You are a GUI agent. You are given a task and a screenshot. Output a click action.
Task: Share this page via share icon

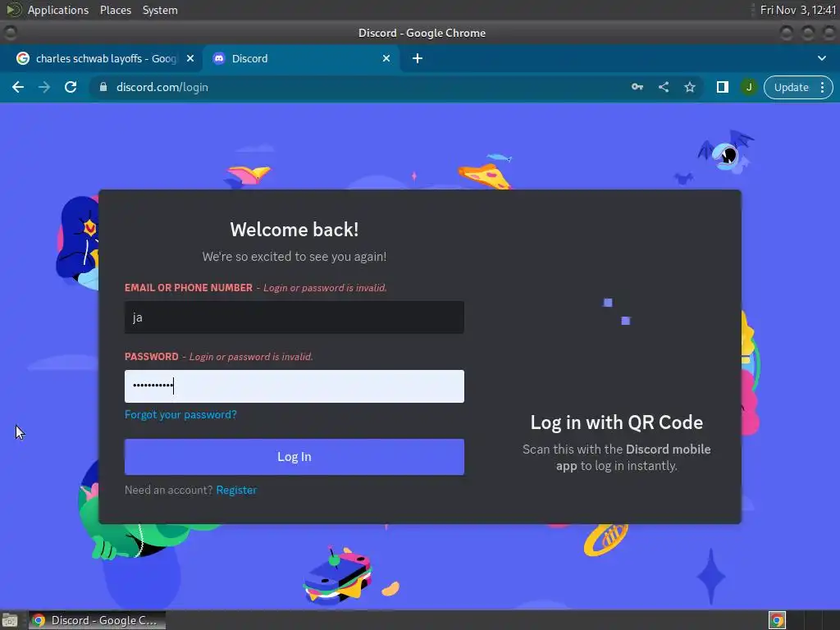(x=663, y=87)
